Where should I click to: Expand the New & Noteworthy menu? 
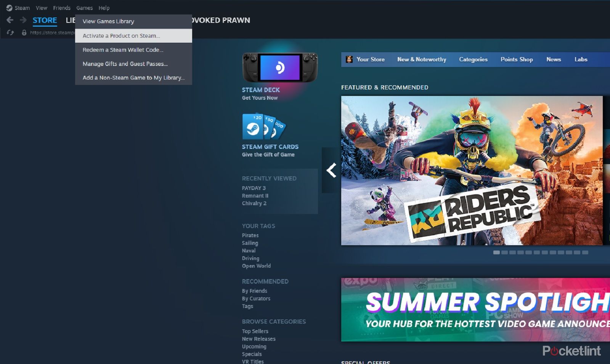(422, 59)
